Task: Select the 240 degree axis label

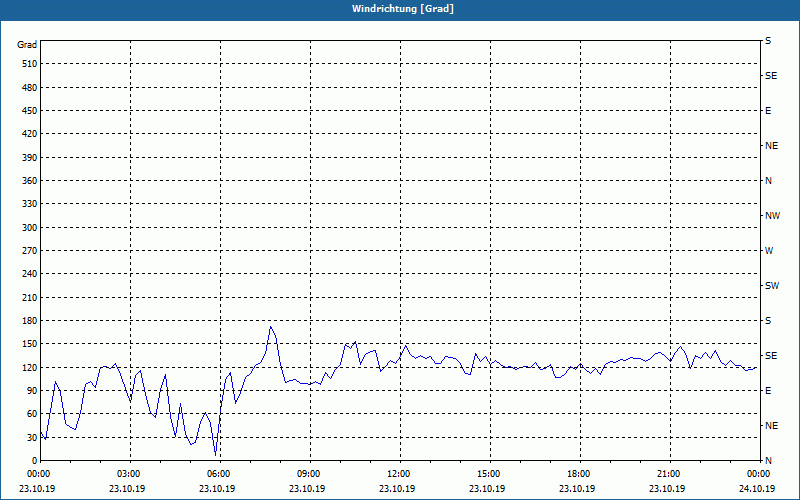Action: click(30, 274)
